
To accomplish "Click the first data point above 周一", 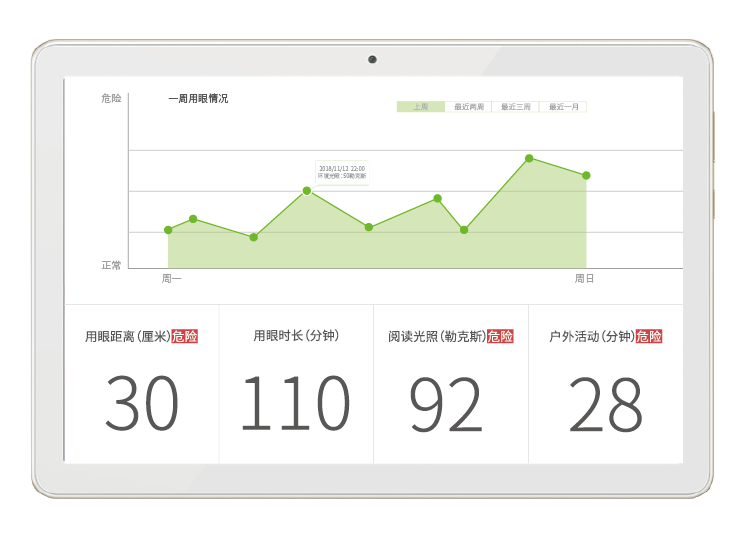I will [x=168, y=230].
